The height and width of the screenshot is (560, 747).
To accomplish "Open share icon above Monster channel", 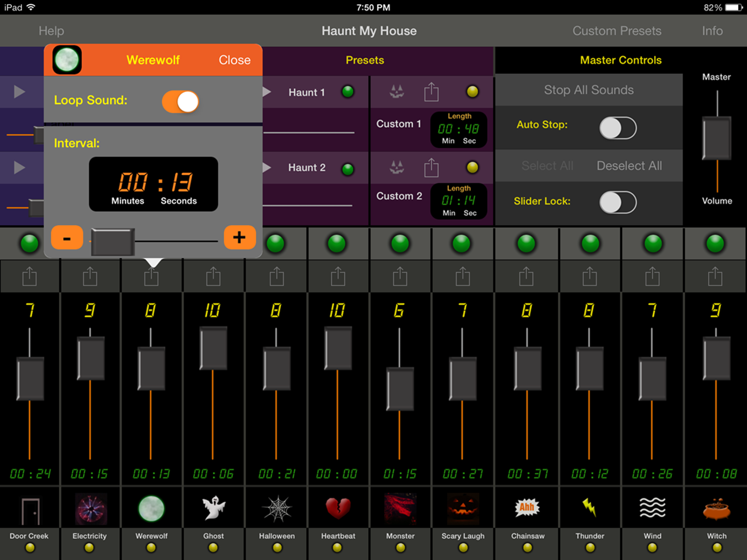I will (x=400, y=276).
